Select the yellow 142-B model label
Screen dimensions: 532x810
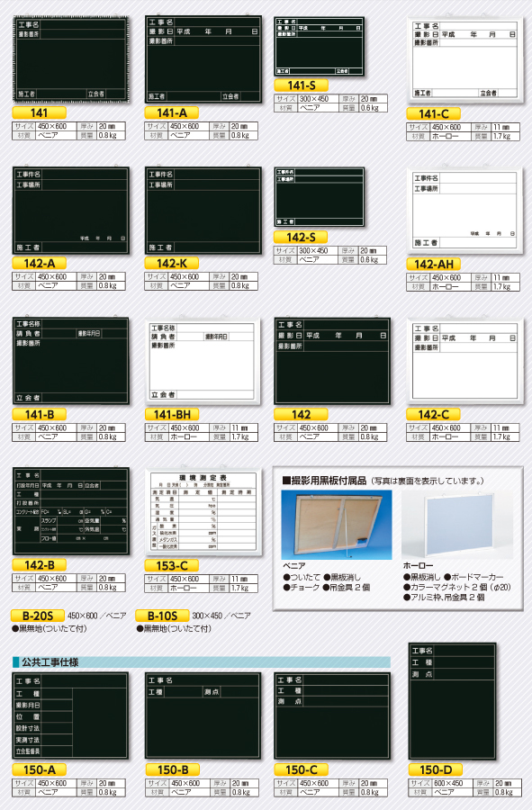(40, 565)
